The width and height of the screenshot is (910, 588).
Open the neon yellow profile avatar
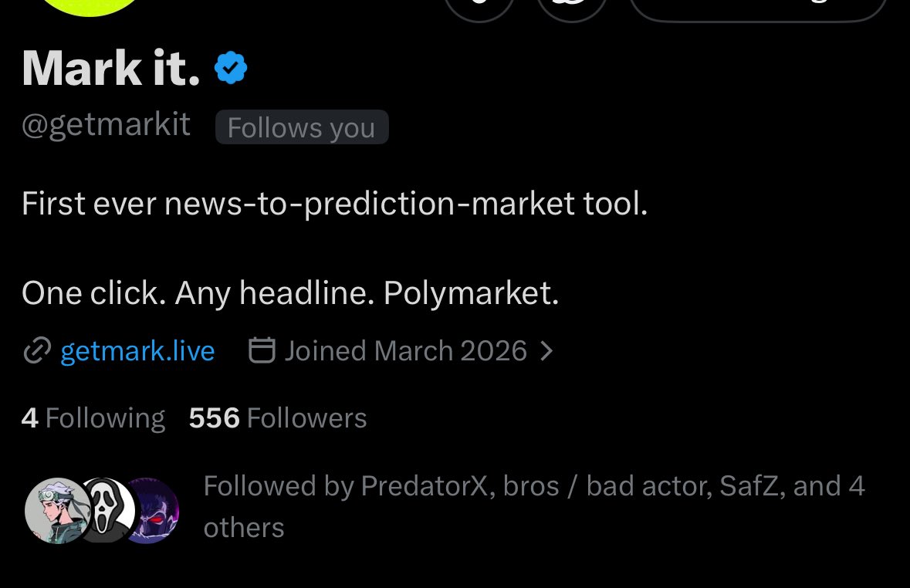[89, 7]
